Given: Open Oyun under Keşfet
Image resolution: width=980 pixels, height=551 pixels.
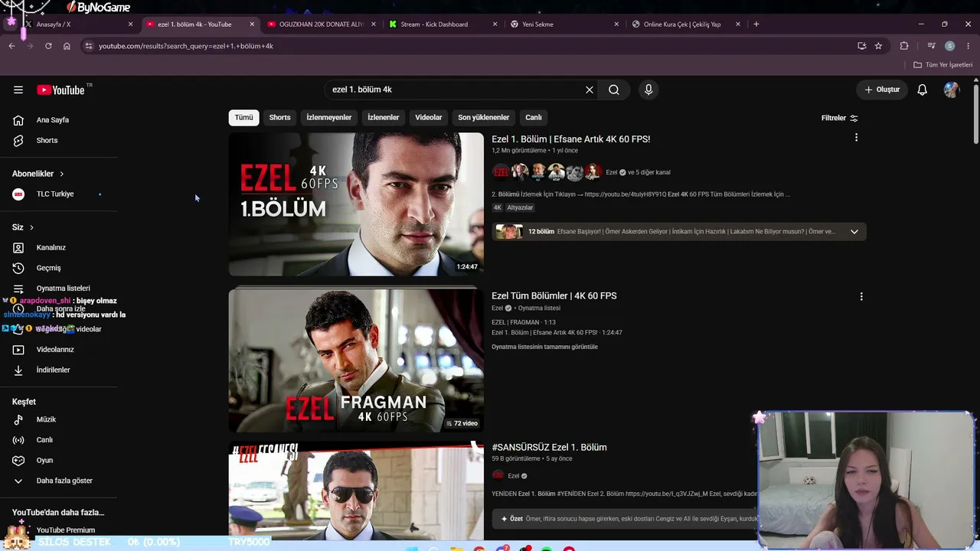Looking at the screenshot, I should click(44, 461).
